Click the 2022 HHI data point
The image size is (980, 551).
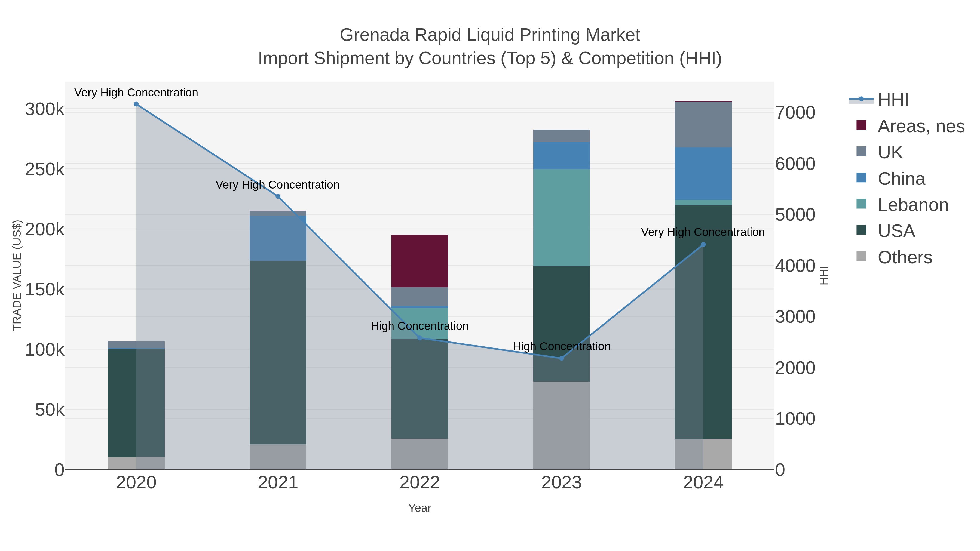point(419,338)
